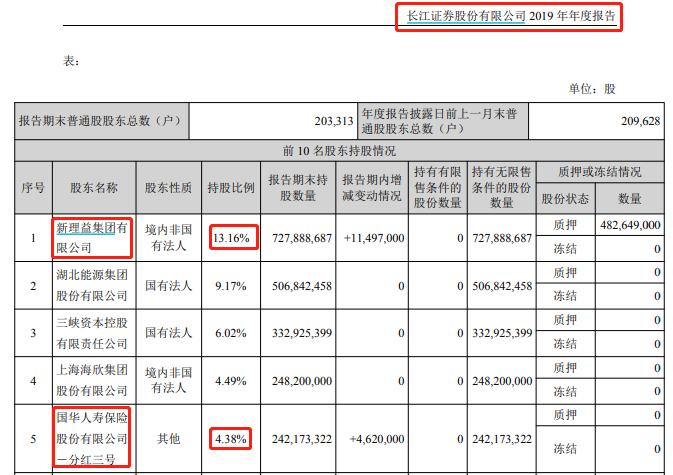Click '国有法人' in the 三峡资本 row
This screenshot has height=475, width=673.
(x=168, y=333)
